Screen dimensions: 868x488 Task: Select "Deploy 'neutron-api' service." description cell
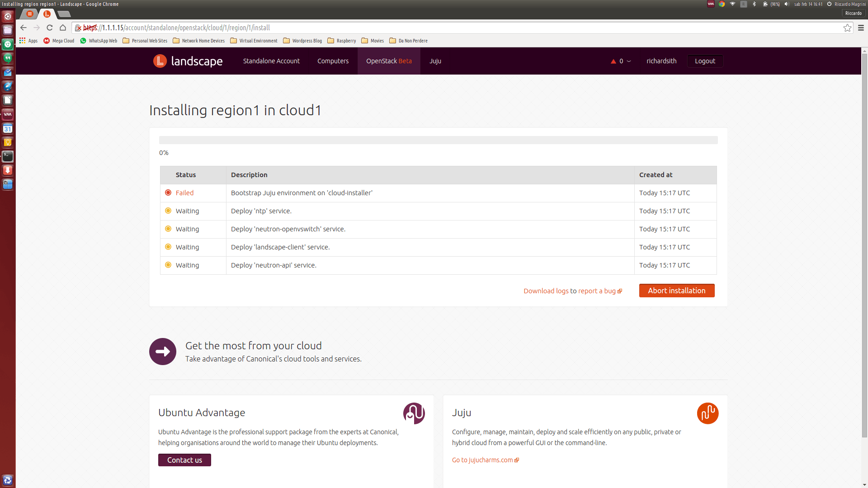click(430, 265)
